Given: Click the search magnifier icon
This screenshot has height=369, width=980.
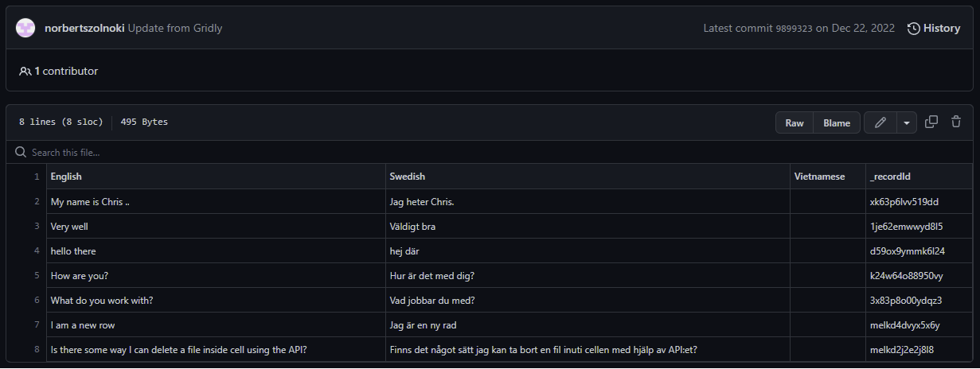Looking at the screenshot, I should [x=21, y=152].
